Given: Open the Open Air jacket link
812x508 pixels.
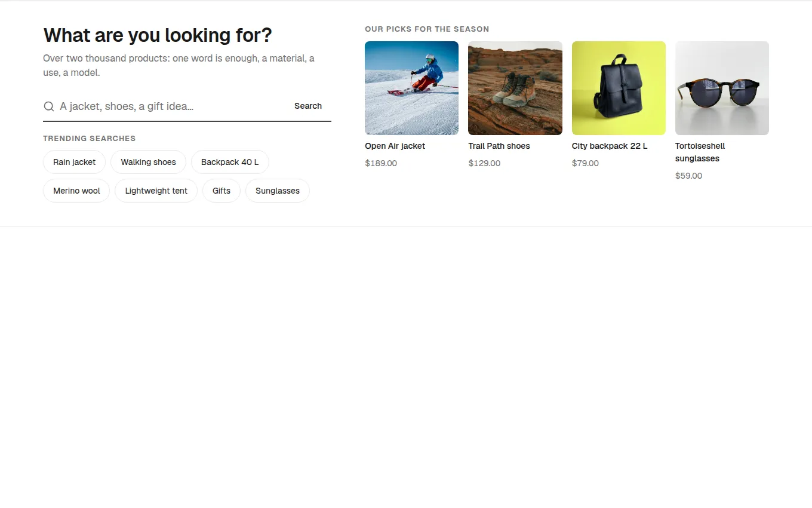Looking at the screenshot, I should tap(395, 146).
